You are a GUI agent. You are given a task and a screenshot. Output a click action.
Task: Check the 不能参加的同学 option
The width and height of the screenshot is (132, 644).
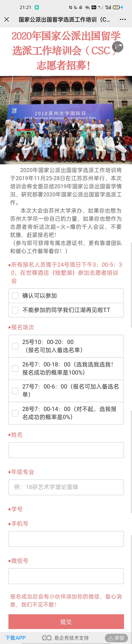point(15,310)
